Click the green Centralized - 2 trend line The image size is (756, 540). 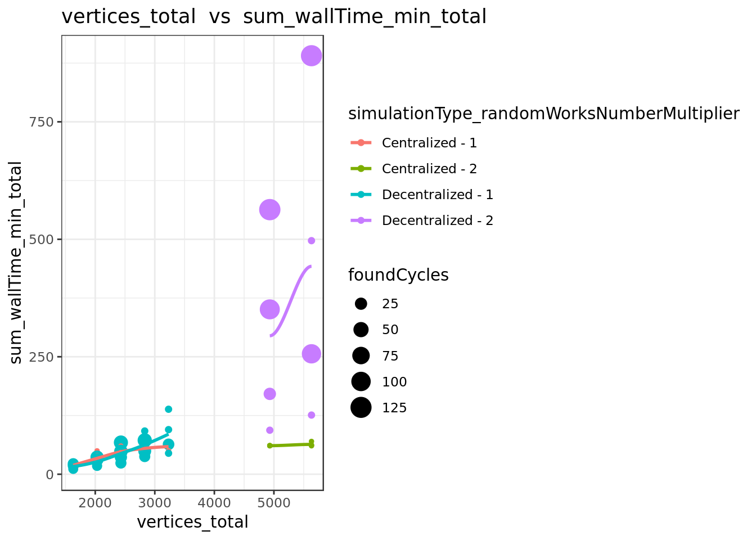tap(290, 445)
